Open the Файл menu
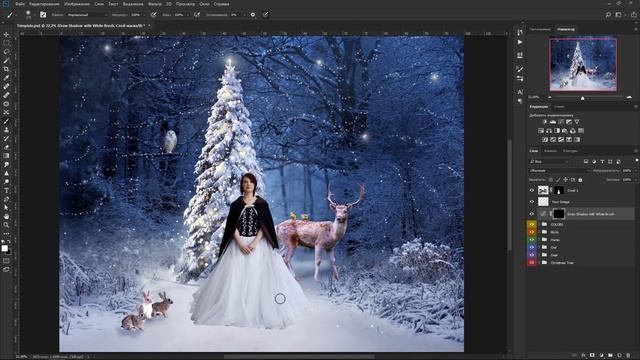The height and width of the screenshot is (360, 640). click(20, 4)
